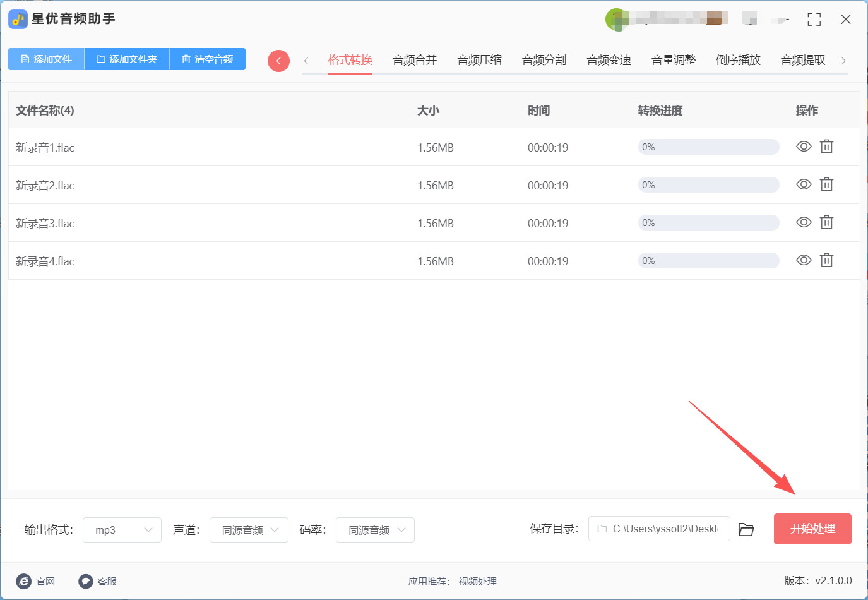
Task: Open save directory folder icon
Action: [746, 529]
